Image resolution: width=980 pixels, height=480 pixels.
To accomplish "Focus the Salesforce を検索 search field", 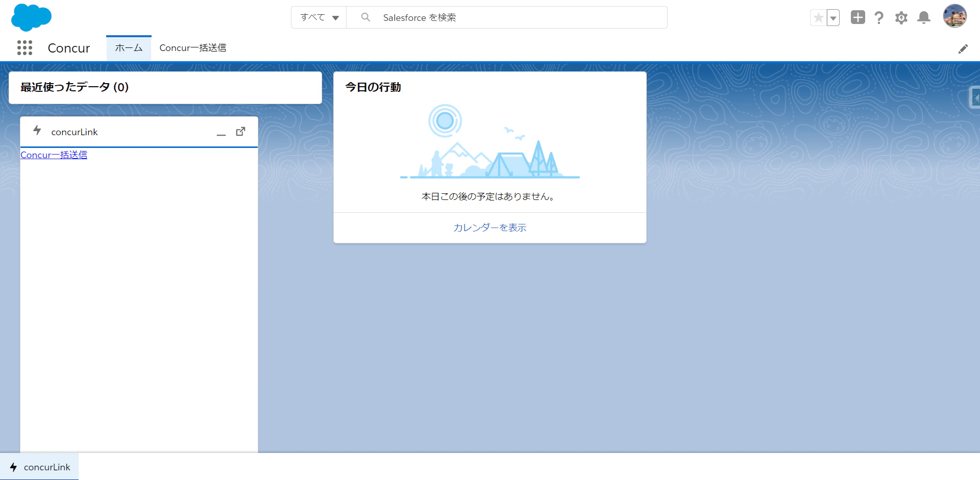I will point(507,17).
